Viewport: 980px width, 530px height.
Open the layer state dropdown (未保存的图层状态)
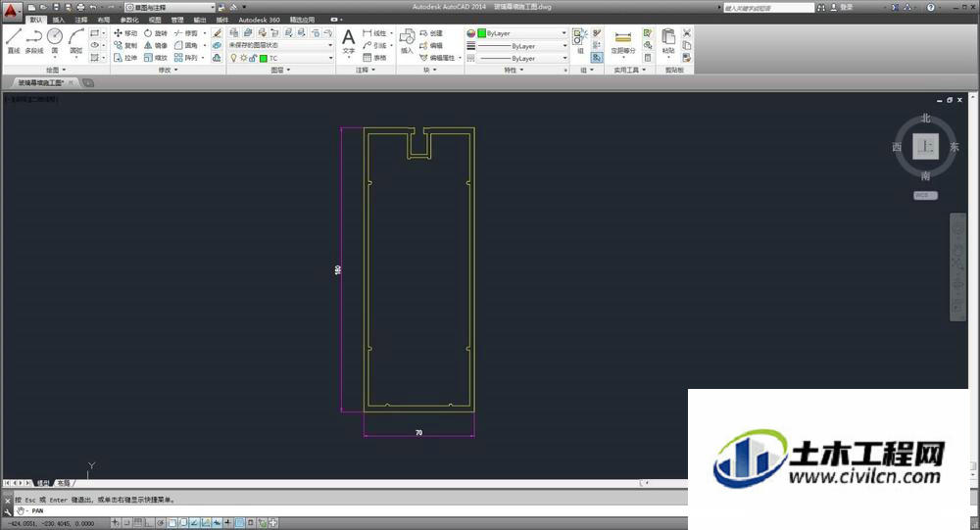(281, 46)
